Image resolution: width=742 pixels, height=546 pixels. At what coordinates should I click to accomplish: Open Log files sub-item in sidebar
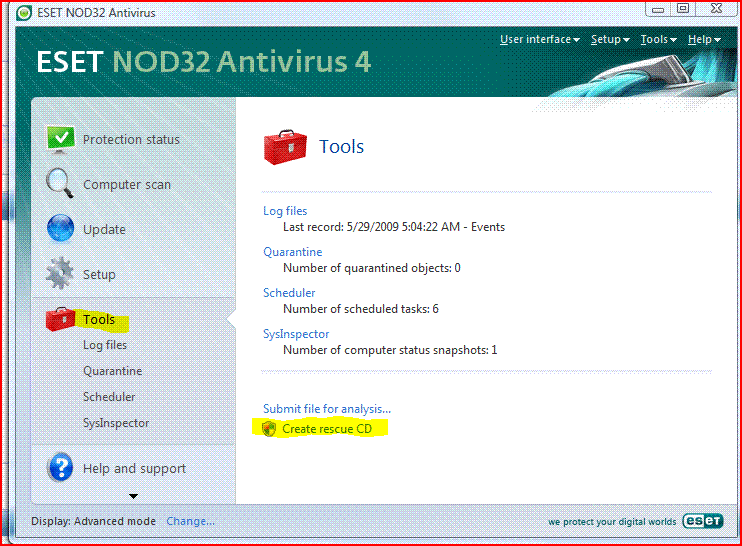(105, 345)
